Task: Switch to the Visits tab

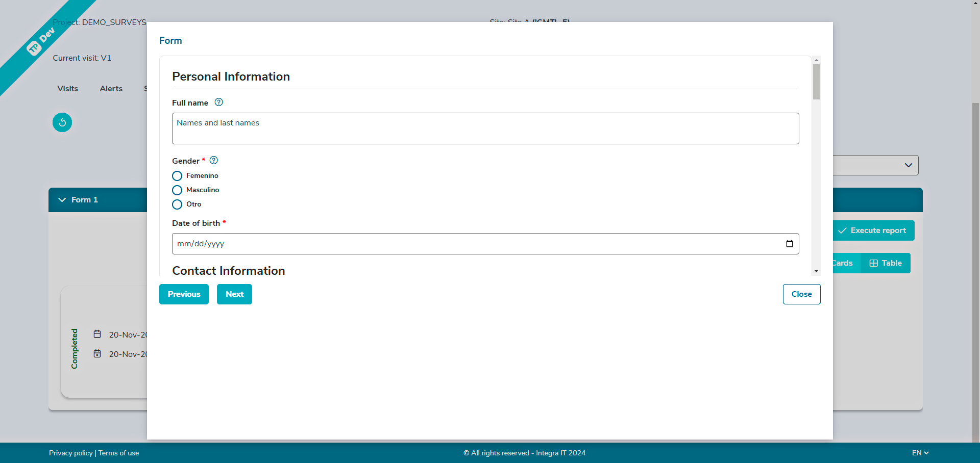Action: pyautogui.click(x=68, y=89)
